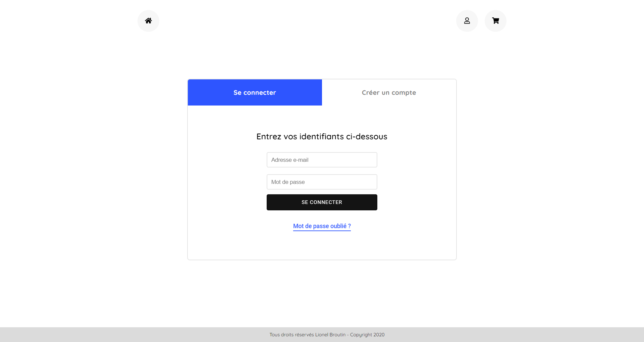View profile using person silhouette icon
The image size is (644, 342).
pos(467,21)
